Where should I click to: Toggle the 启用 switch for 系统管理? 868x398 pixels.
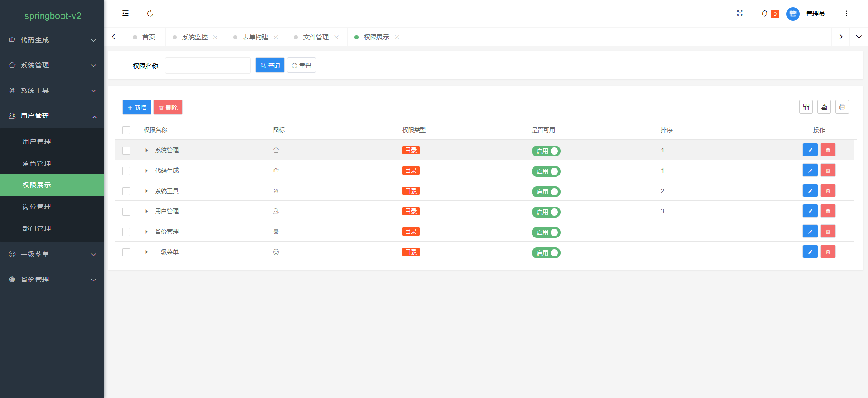click(546, 151)
